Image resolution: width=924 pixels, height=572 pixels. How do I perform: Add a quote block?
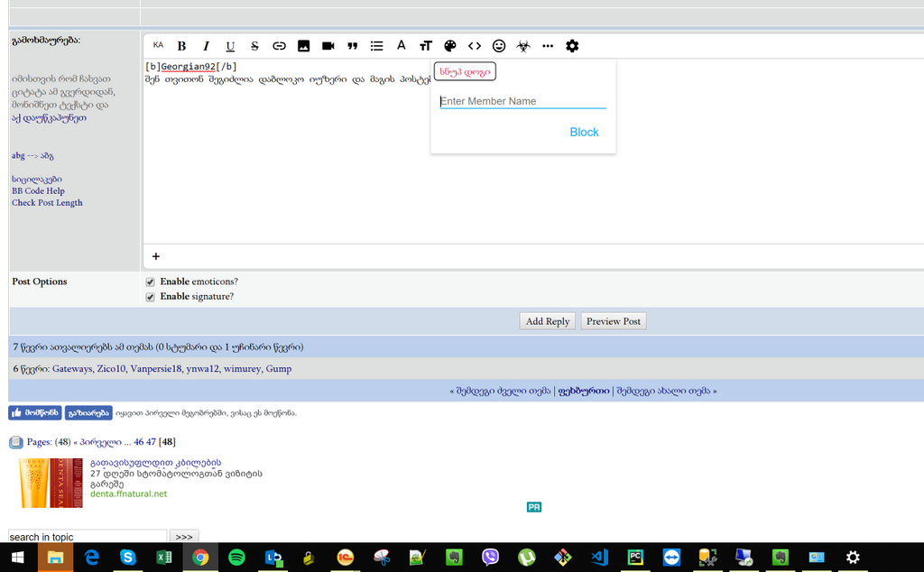[x=353, y=46]
